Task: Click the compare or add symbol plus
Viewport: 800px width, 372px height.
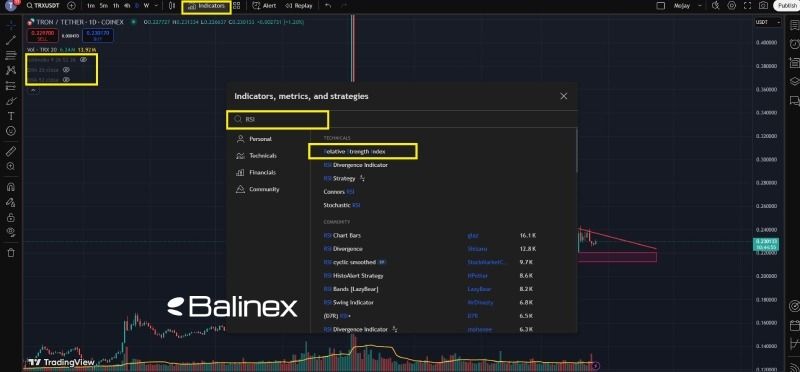Action: 71,6
